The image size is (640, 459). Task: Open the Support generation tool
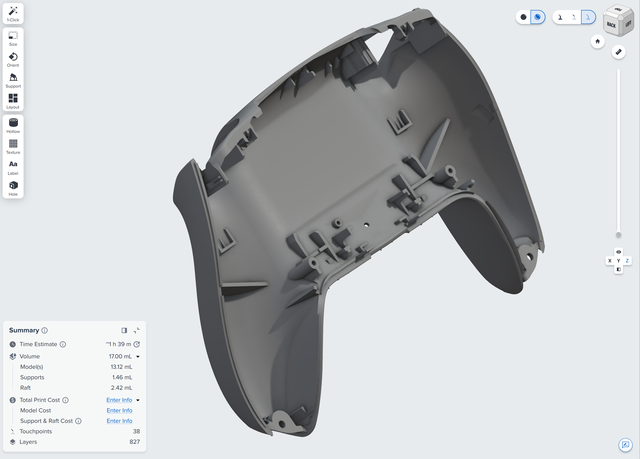click(x=13, y=80)
